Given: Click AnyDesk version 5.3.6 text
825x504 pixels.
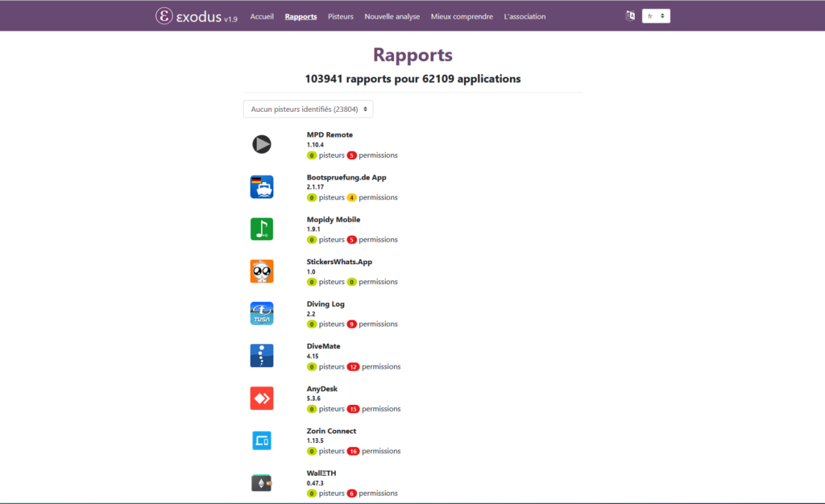Looking at the screenshot, I should 313,399.
